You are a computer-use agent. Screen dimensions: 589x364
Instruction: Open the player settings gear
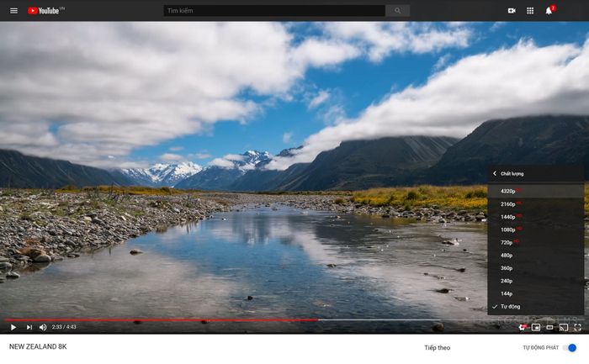(522, 327)
